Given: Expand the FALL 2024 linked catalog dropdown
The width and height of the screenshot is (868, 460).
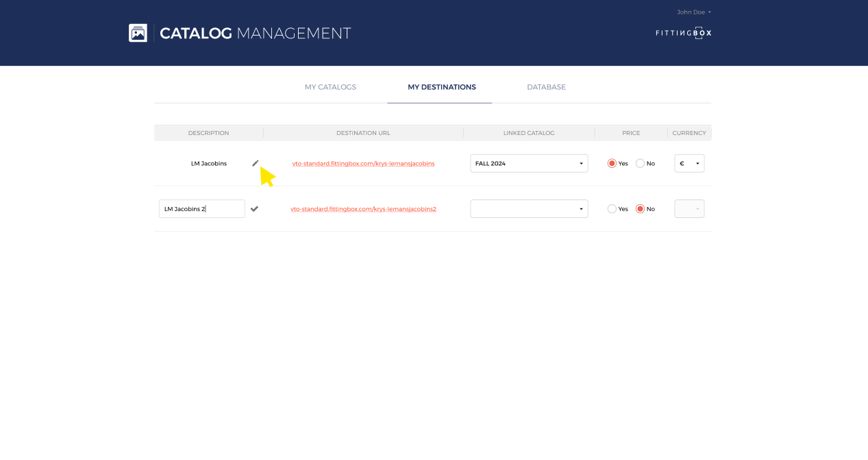Looking at the screenshot, I should pos(529,164).
